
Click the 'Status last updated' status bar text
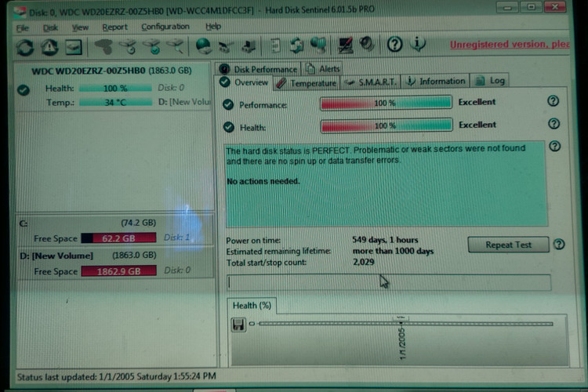point(116,376)
